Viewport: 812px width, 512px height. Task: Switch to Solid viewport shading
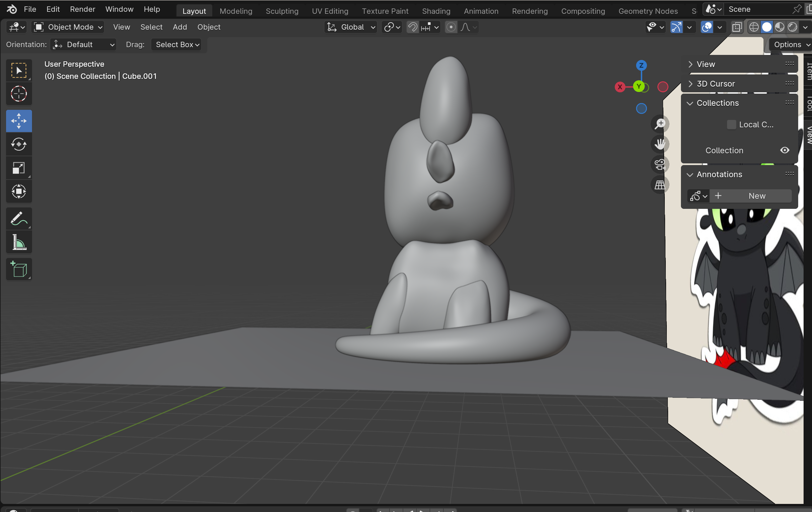767,27
